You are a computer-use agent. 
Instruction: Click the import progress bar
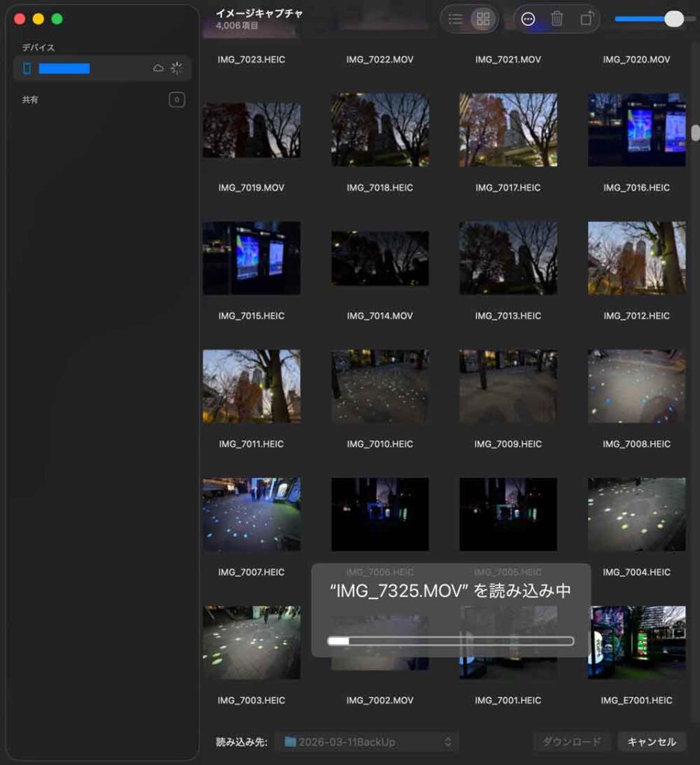pos(450,641)
